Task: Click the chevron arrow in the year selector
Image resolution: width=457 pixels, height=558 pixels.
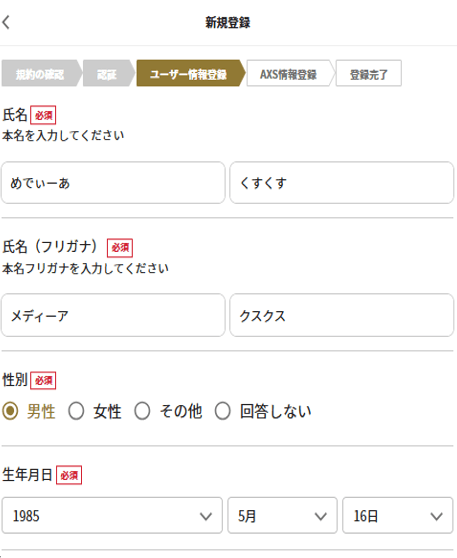Action: [x=206, y=516]
